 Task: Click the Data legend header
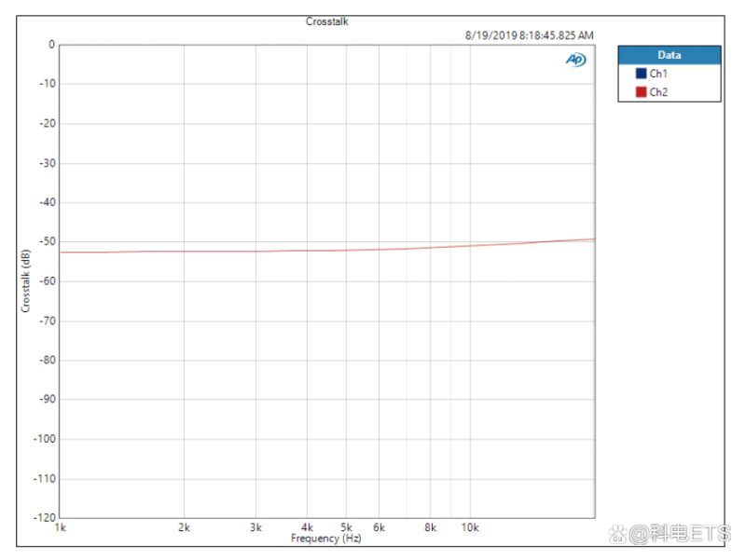[669, 55]
